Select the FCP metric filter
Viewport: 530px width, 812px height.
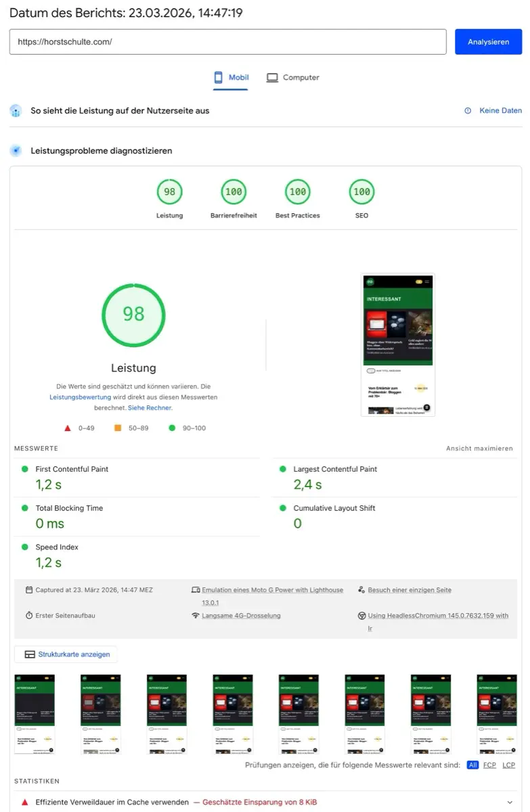[x=489, y=765]
